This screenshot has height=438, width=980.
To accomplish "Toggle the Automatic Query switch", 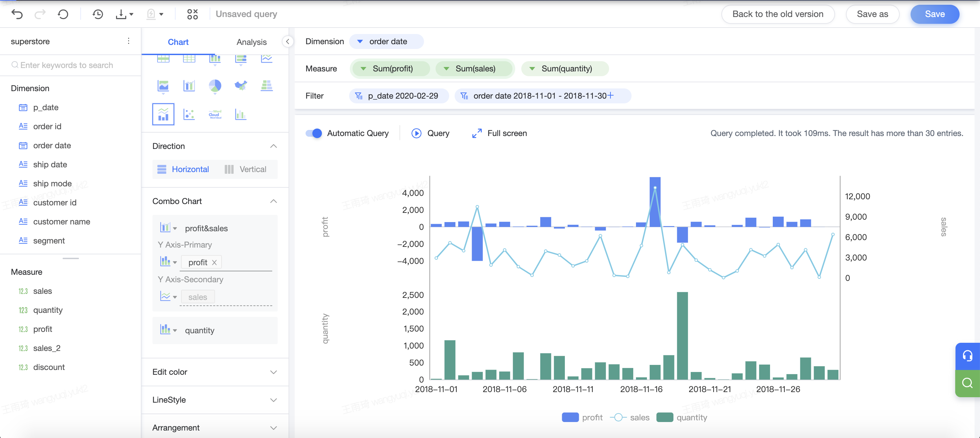I will pos(314,133).
